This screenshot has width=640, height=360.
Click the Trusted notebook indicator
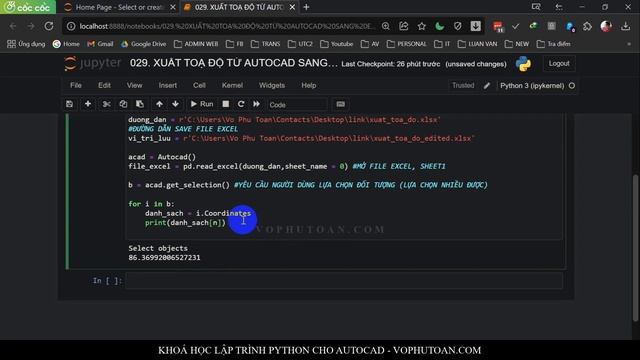463,85
